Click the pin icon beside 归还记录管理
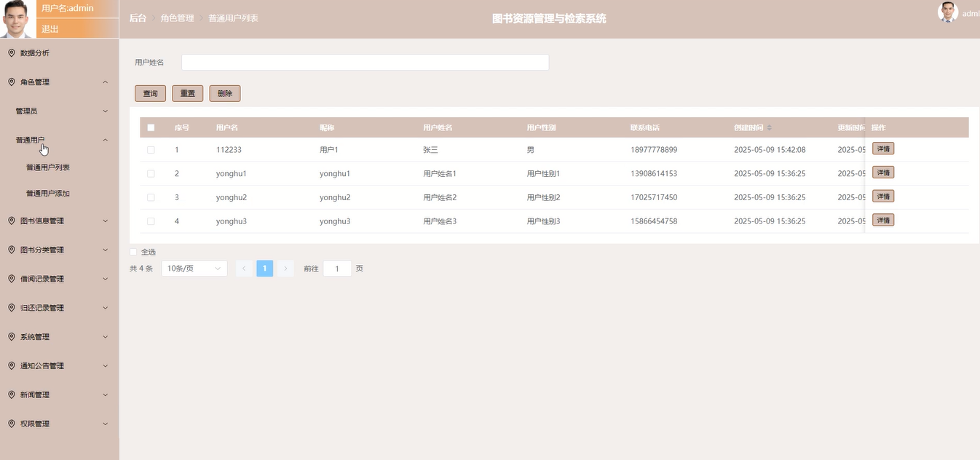The height and width of the screenshot is (460, 980). (x=12, y=308)
